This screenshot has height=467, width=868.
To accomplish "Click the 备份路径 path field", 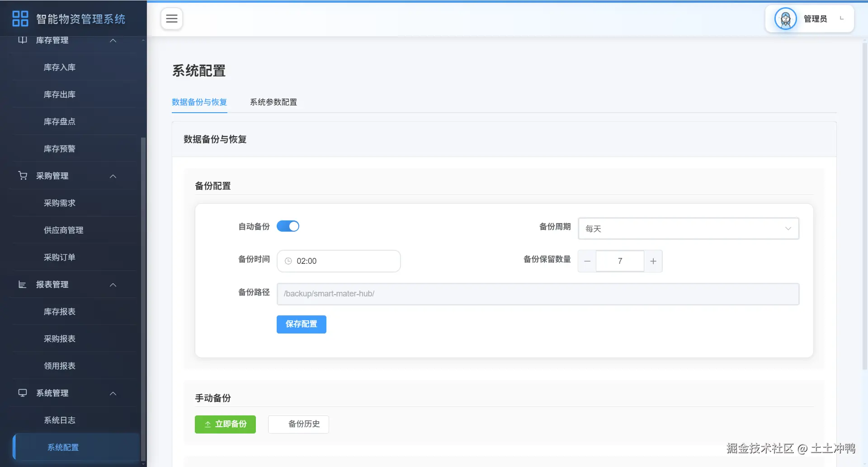I will [538, 294].
